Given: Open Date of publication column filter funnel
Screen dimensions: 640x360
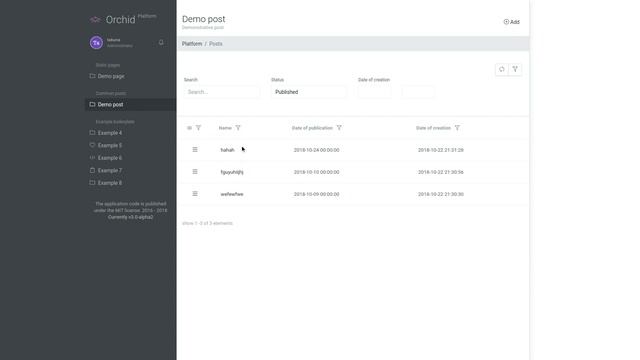Looking at the screenshot, I should 339,128.
